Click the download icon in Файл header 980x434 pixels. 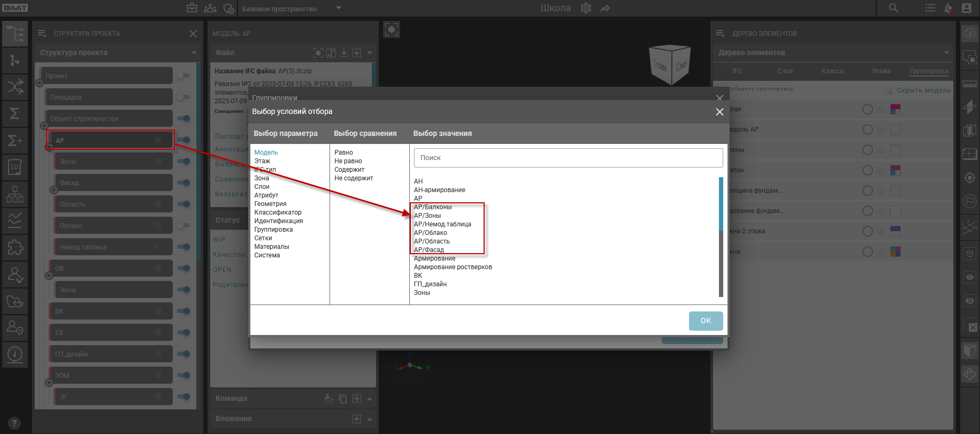pos(344,52)
